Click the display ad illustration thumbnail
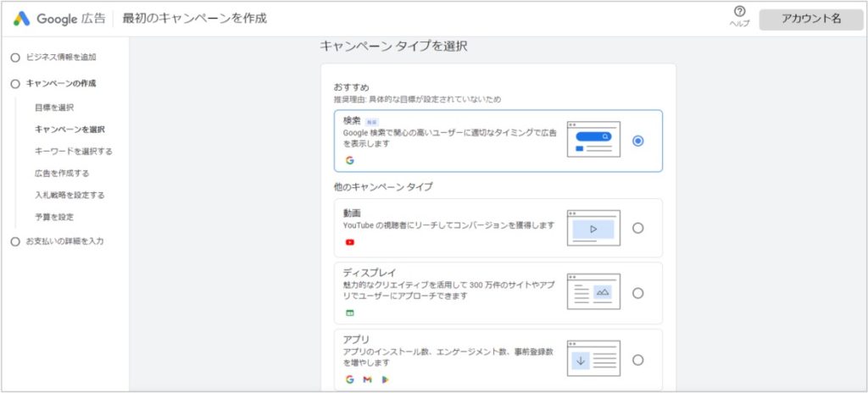868x393 pixels. tap(593, 291)
